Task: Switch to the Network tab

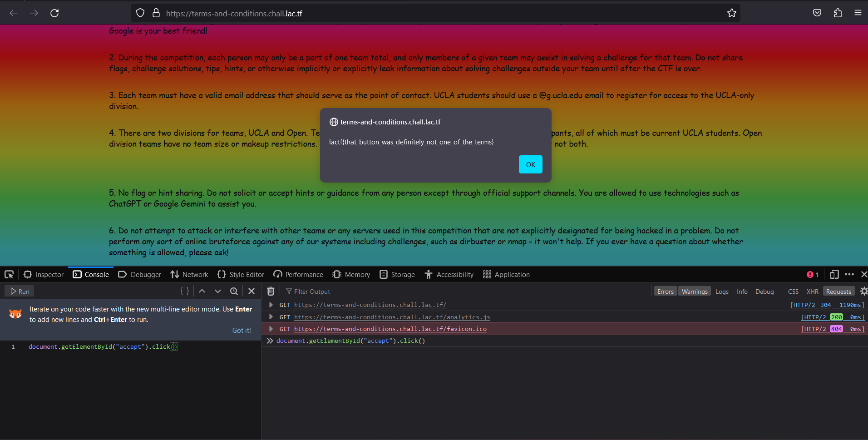Action: (x=189, y=274)
